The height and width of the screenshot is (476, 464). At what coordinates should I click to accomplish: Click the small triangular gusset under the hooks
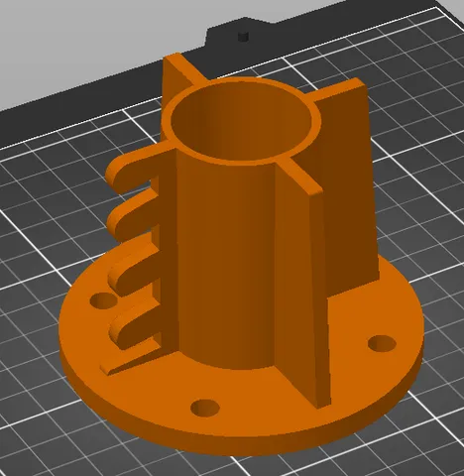(x=132, y=364)
